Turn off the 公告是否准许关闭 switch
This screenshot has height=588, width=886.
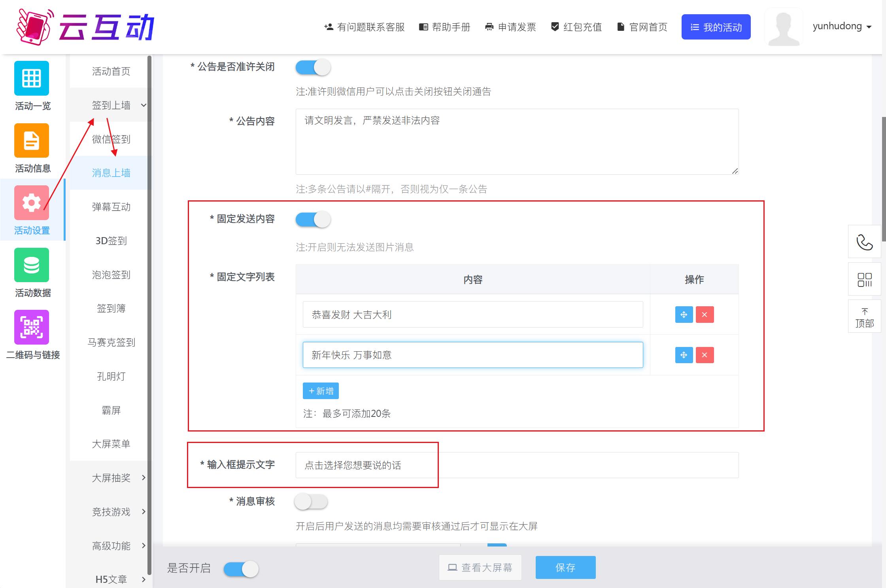pos(313,67)
